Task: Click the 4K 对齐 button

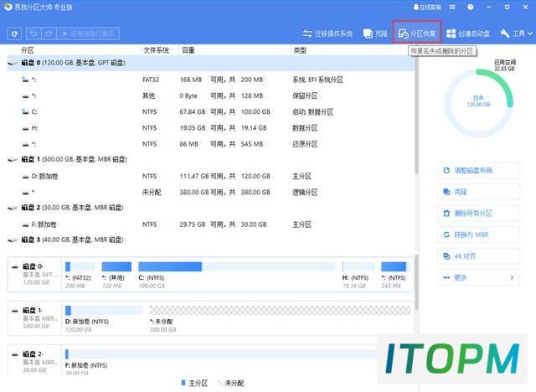Action: click(x=478, y=256)
